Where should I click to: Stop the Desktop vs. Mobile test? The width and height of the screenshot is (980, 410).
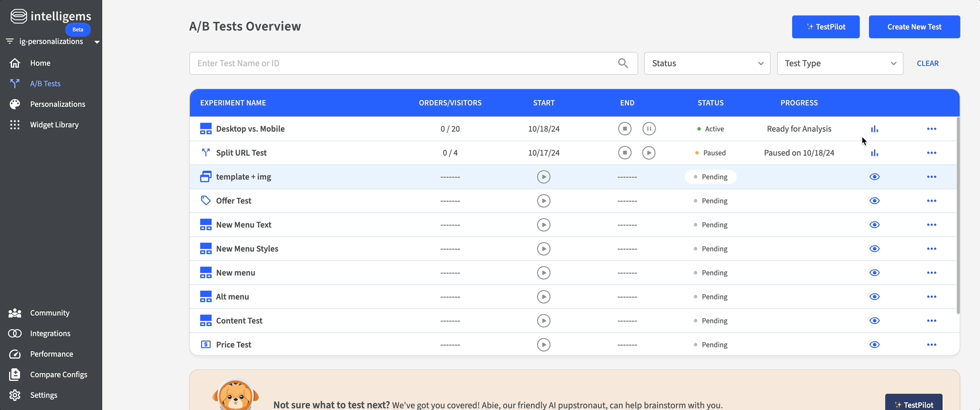point(625,129)
